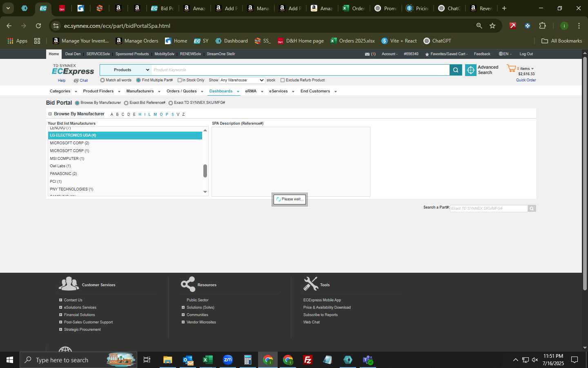Open a new browser tab
The width and height of the screenshot is (588, 368).
point(504,8)
